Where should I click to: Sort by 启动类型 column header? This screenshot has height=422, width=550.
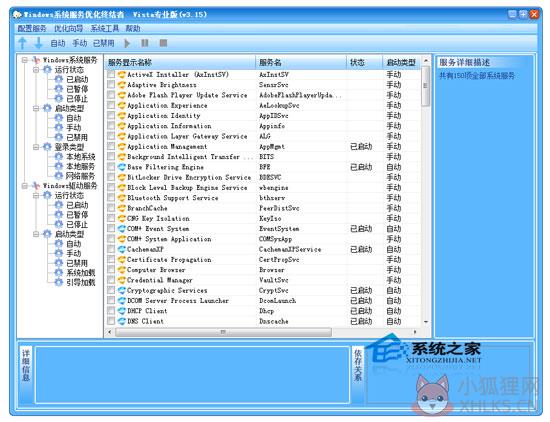(402, 63)
